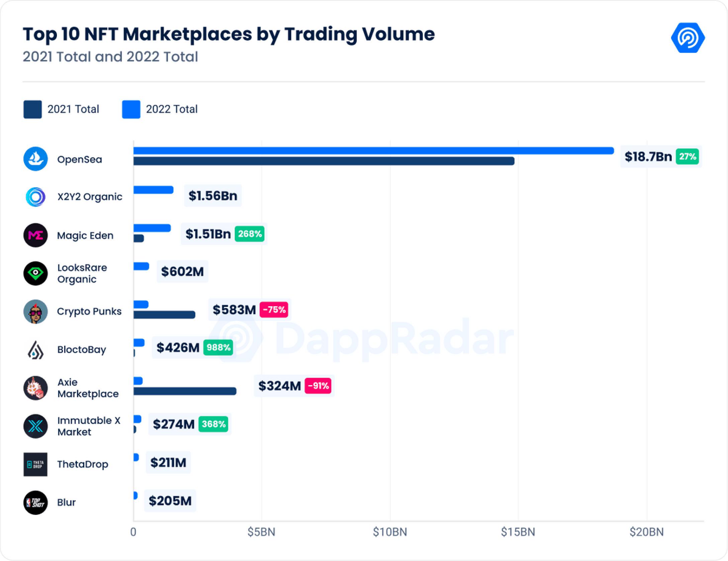Click the $10BN axis label

pyautogui.click(x=390, y=532)
